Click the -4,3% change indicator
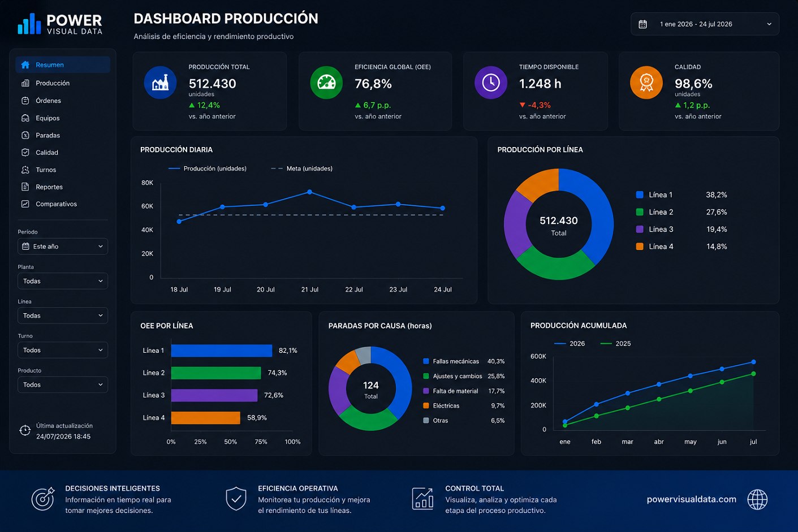The width and height of the screenshot is (798, 532). pos(535,105)
